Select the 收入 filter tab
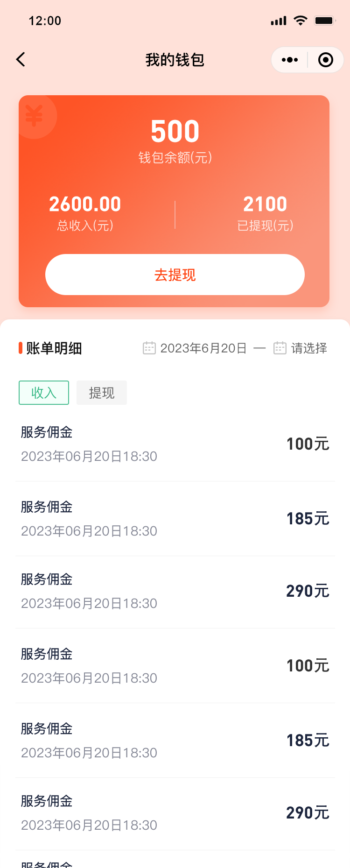This screenshot has width=350, height=868. [44, 393]
